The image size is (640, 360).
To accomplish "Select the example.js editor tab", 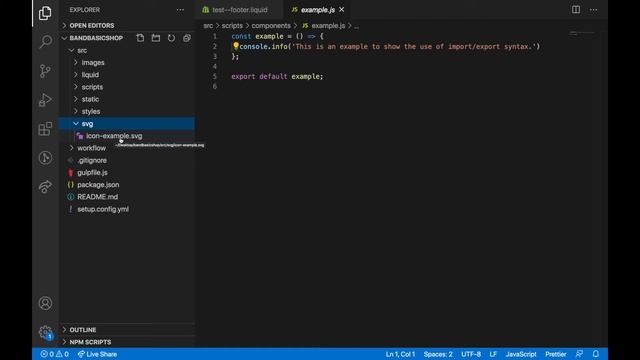I will pyautogui.click(x=318, y=10).
